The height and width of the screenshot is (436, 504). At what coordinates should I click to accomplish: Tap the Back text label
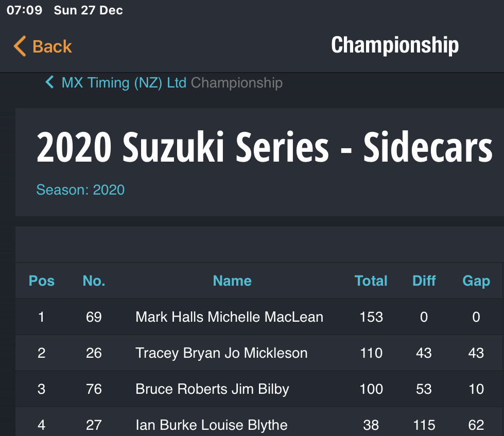tap(52, 46)
